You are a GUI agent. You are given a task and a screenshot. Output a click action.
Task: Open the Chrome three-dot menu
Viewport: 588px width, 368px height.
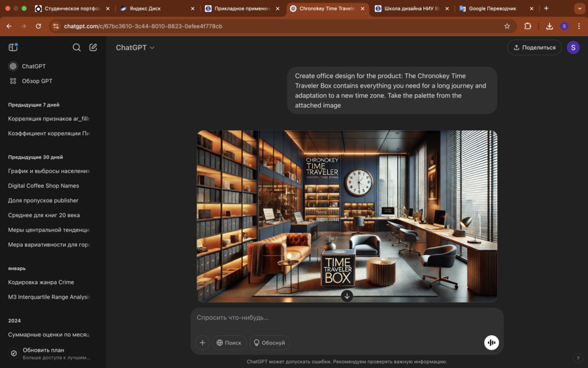click(x=579, y=26)
